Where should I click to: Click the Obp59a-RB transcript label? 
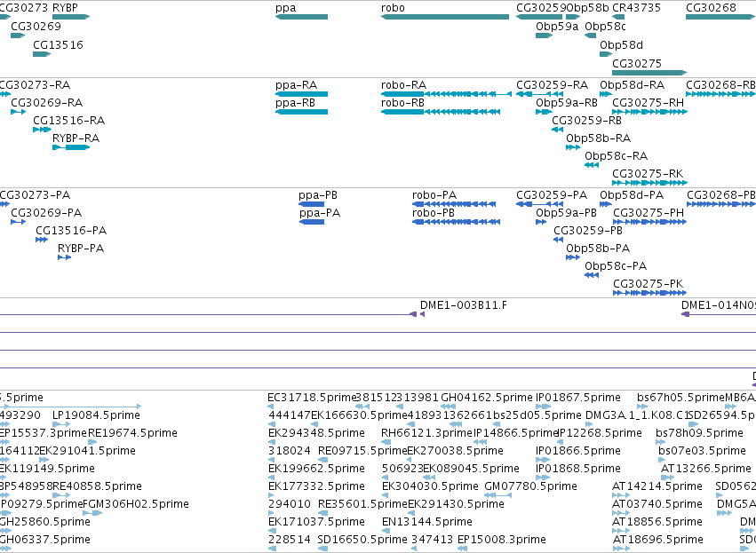(567, 103)
